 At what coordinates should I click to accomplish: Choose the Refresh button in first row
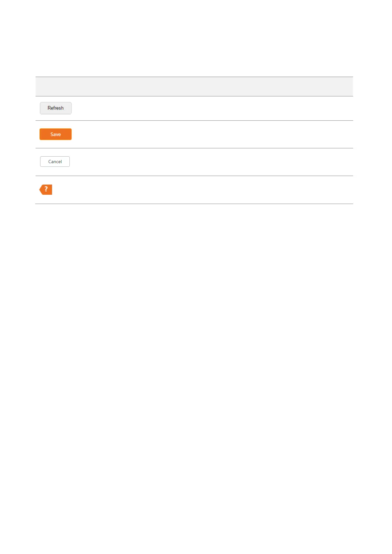pyautogui.click(x=56, y=108)
